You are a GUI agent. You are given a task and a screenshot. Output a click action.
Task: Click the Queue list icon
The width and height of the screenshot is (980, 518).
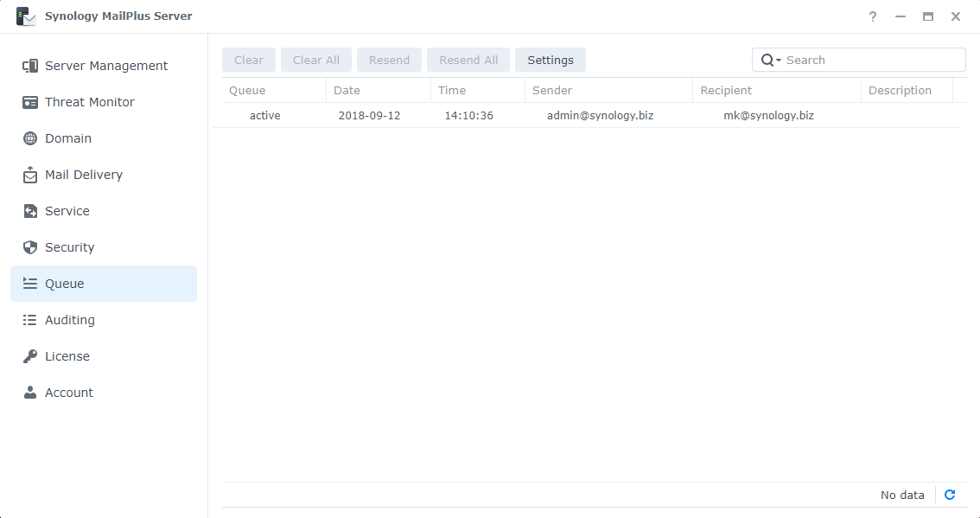click(x=30, y=284)
